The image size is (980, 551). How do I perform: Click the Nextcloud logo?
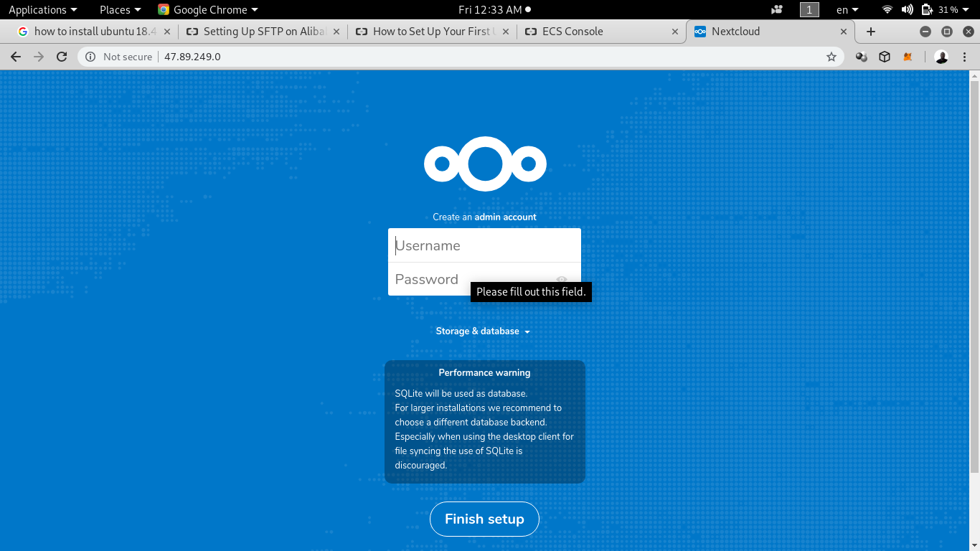pos(485,164)
